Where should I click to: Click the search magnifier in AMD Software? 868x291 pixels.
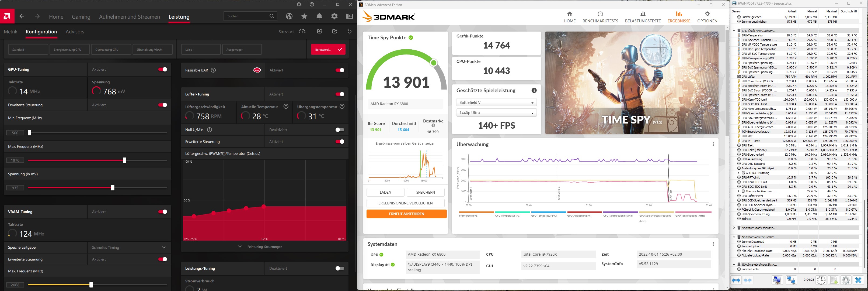pos(271,16)
